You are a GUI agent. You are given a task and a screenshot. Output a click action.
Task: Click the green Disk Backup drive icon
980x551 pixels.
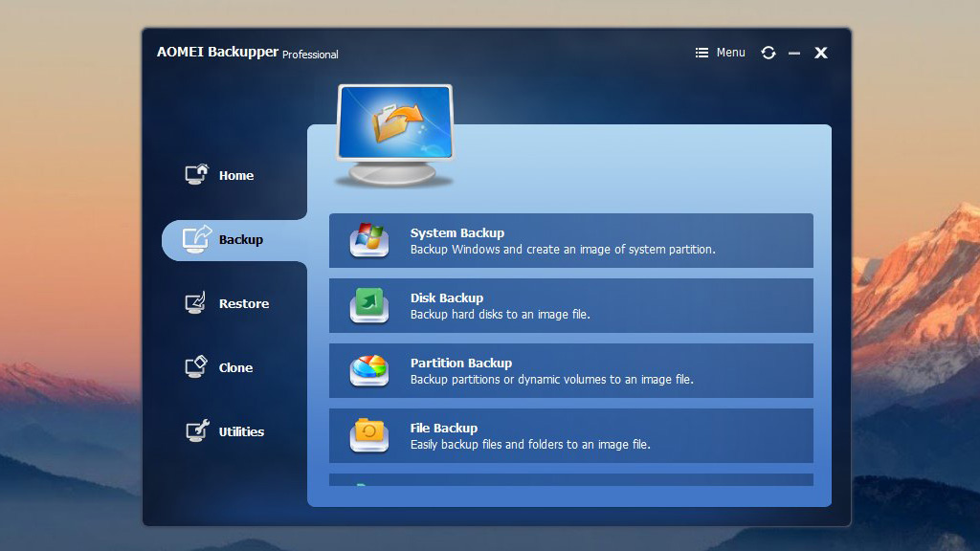368,305
